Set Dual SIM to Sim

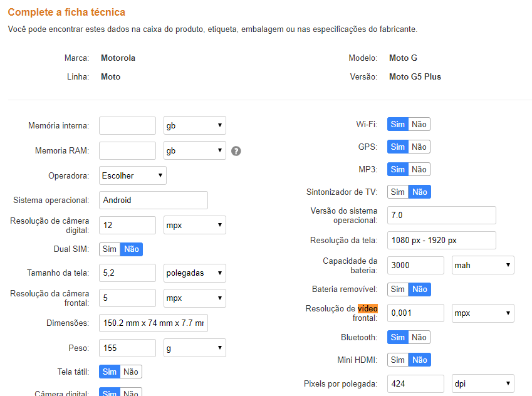(110, 249)
